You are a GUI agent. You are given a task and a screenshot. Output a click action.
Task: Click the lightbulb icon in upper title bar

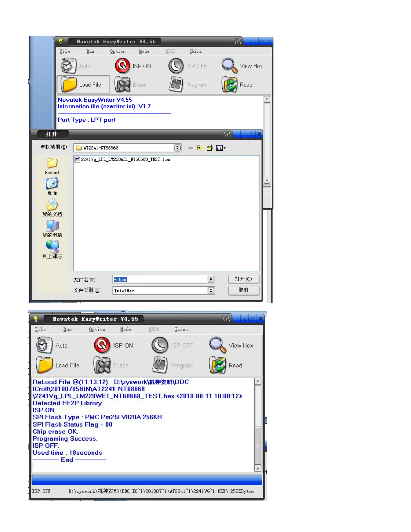61,41
